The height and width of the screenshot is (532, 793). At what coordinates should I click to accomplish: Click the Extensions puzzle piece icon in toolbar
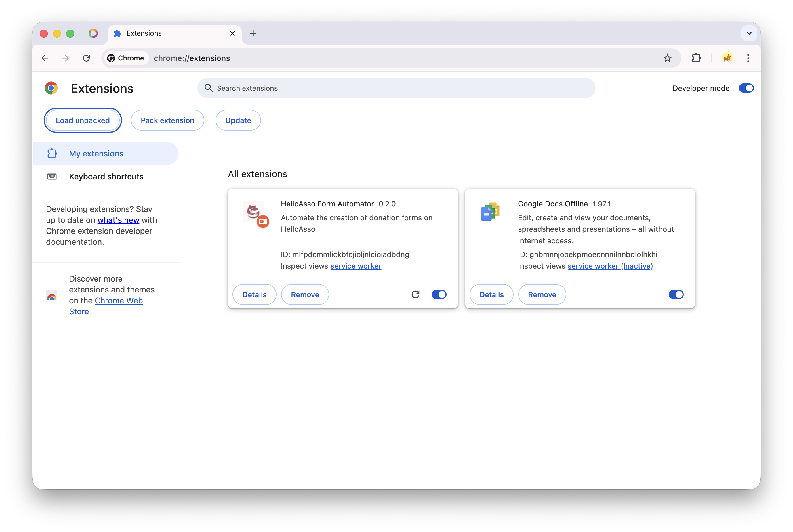point(697,58)
